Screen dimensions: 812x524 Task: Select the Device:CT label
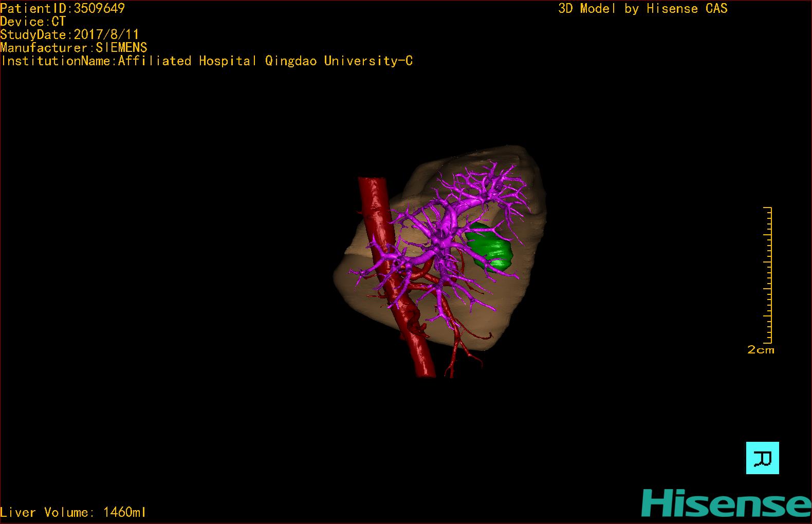coord(33,22)
